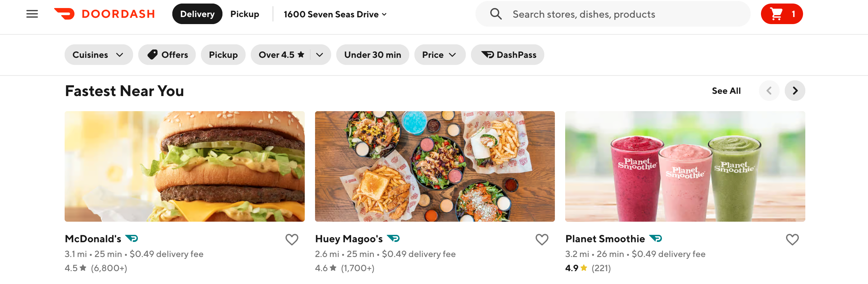Open the Planet Smoothie restaurant image

(685, 166)
